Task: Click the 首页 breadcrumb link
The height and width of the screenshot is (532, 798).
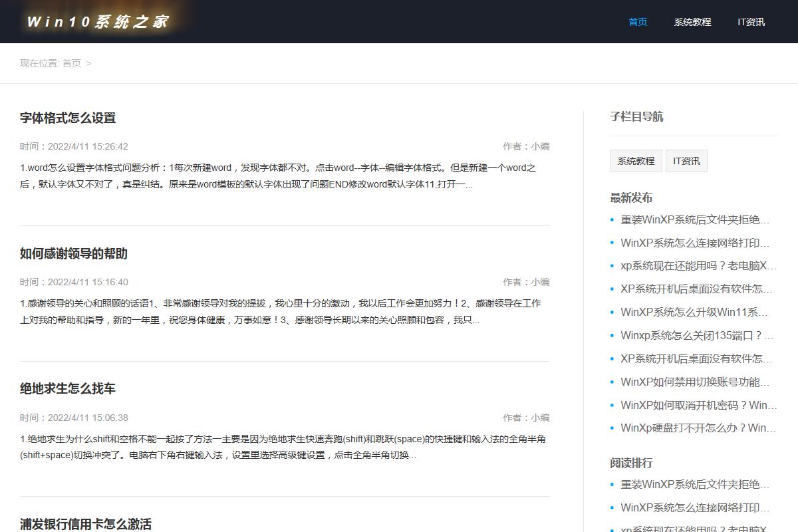Action: [72, 63]
